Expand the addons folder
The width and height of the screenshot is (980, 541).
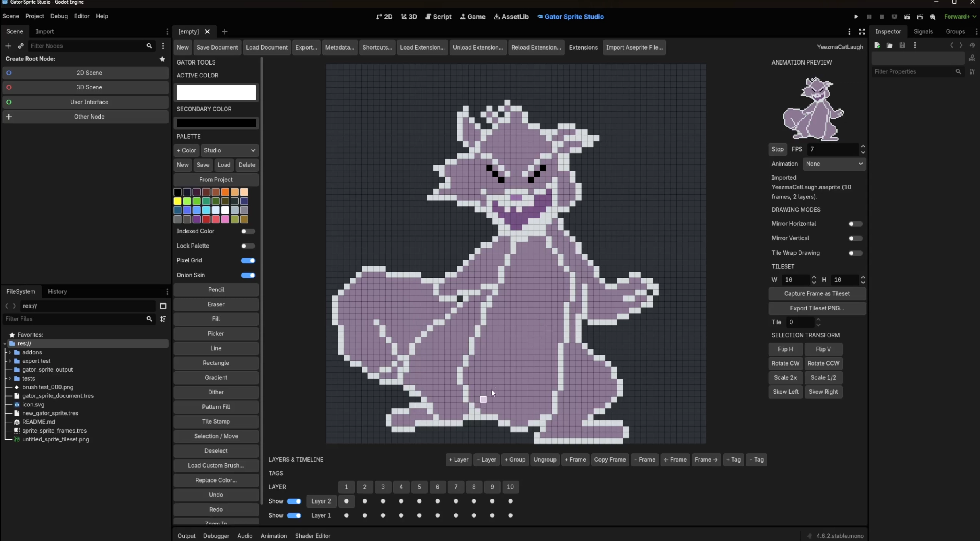(10, 352)
